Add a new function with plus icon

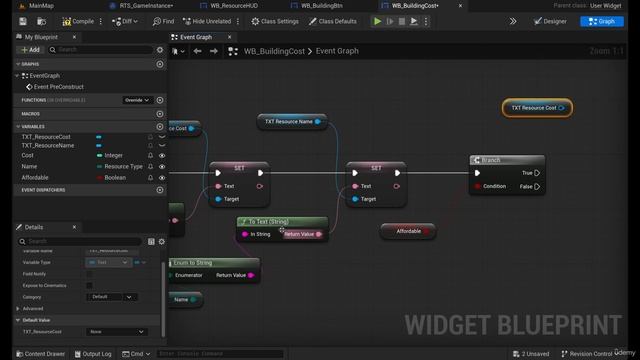[x=160, y=100]
